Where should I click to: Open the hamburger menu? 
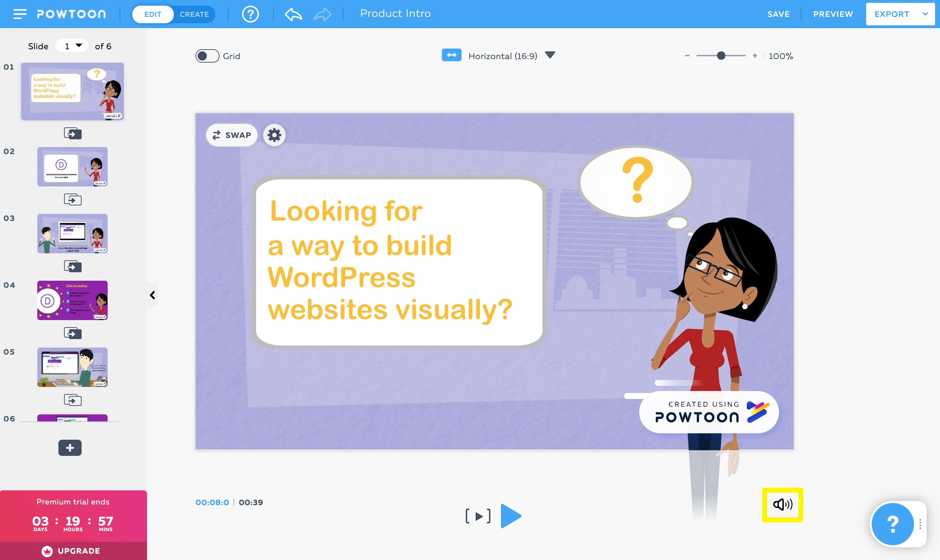[19, 14]
